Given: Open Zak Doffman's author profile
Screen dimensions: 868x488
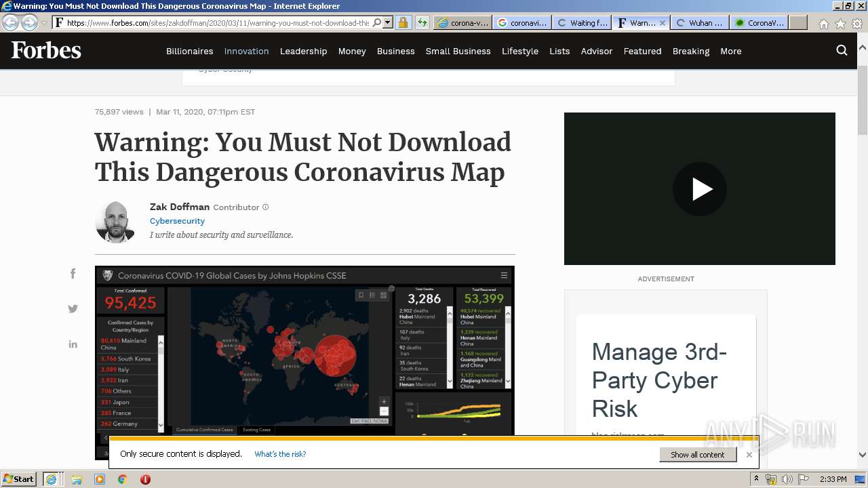Looking at the screenshot, I should pos(180,207).
